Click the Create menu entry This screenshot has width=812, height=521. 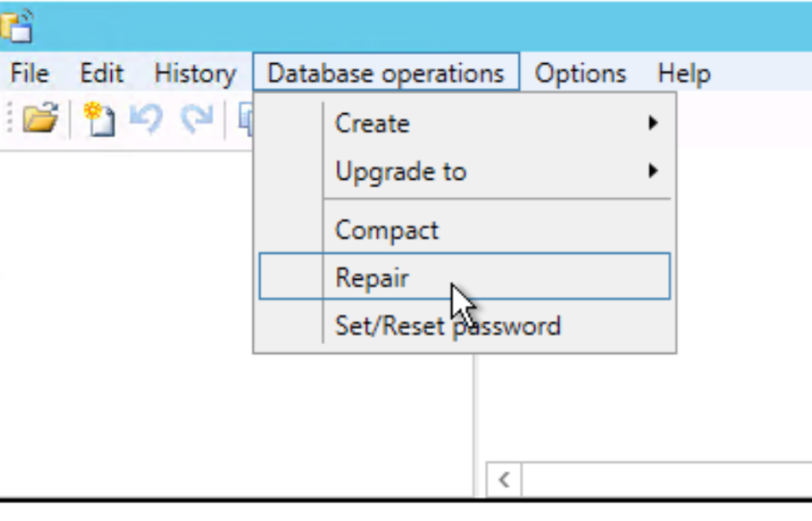coord(372,123)
